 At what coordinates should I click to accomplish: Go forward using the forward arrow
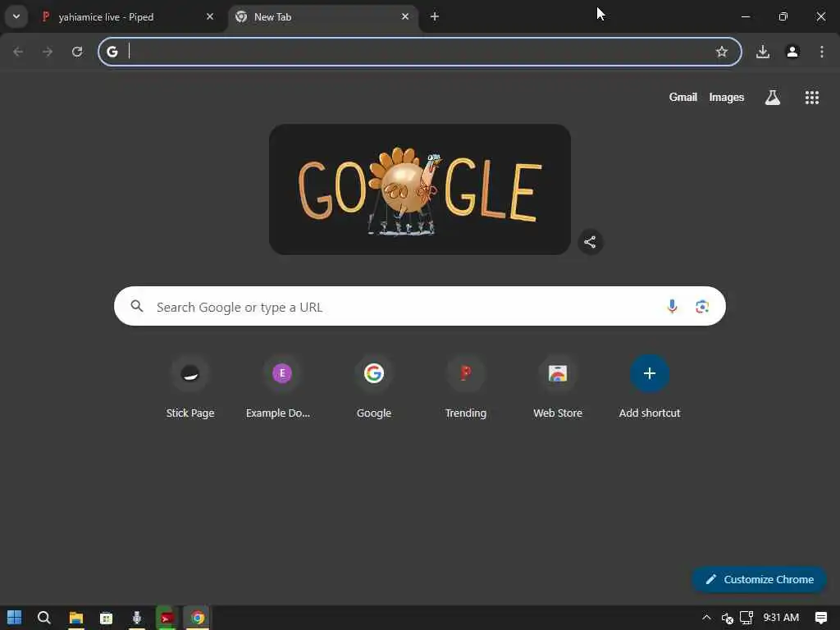48,52
